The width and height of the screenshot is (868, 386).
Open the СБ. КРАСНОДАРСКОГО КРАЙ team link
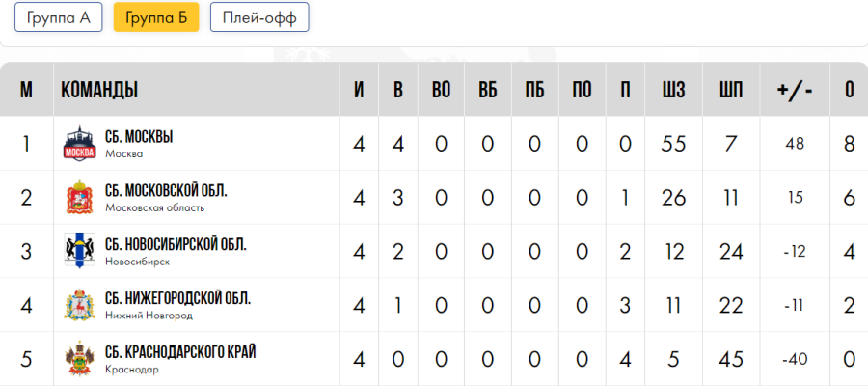179,351
